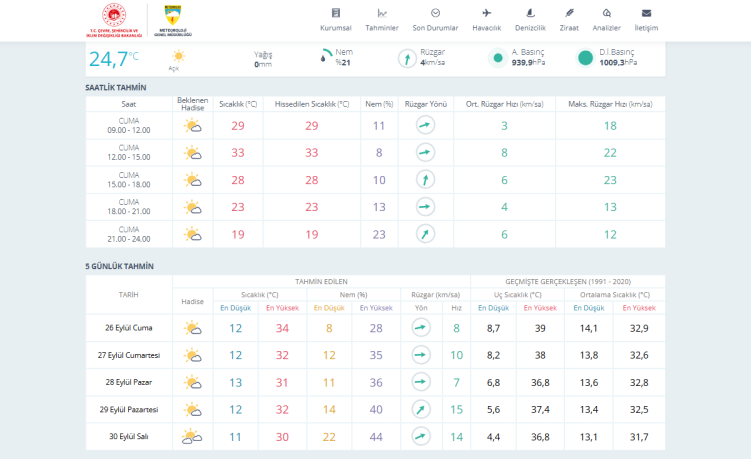Click the D.İ.Basınç pressure circle icon
The width and height of the screenshot is (751, 459).
[585, 58]
